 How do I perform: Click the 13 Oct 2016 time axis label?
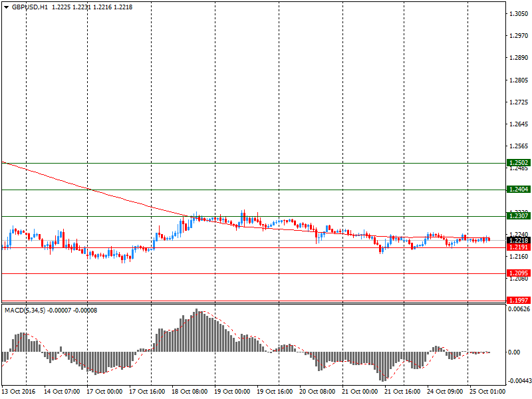click(x=19, y=391)
